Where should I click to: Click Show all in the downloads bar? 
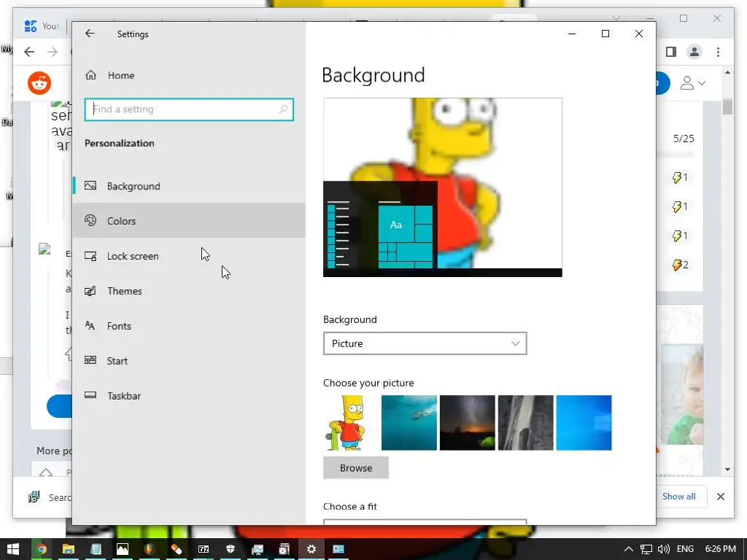(x=678, y=496)
